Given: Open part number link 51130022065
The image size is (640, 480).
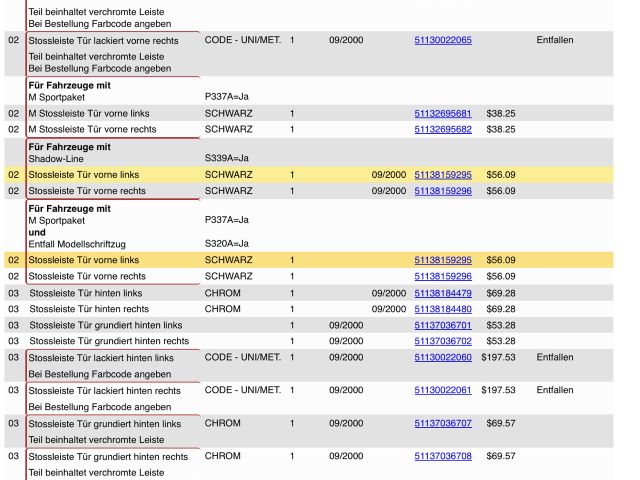Looking at the screenshot, I should [443, 40].
